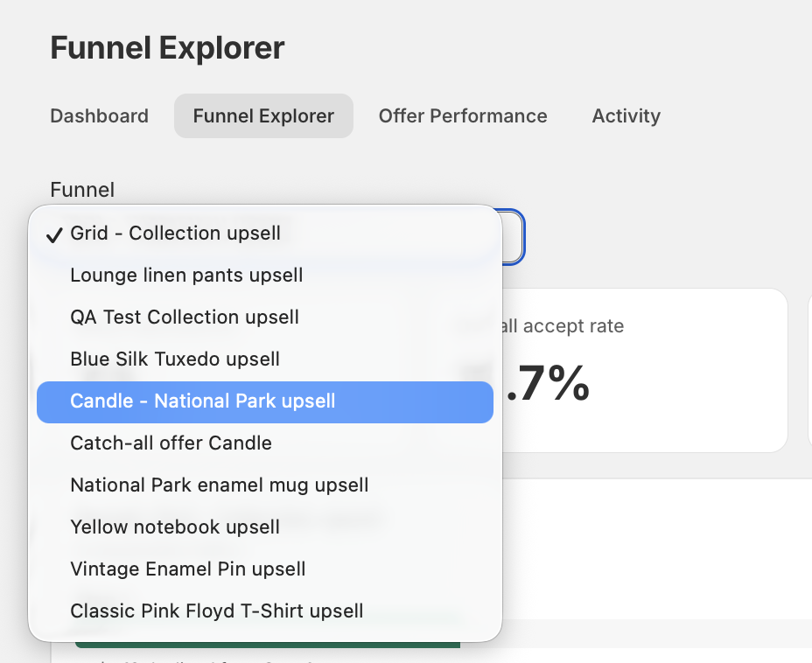812x663 pixels.
Task: Pick National Park enamel mug upsell
Action: 264,485
